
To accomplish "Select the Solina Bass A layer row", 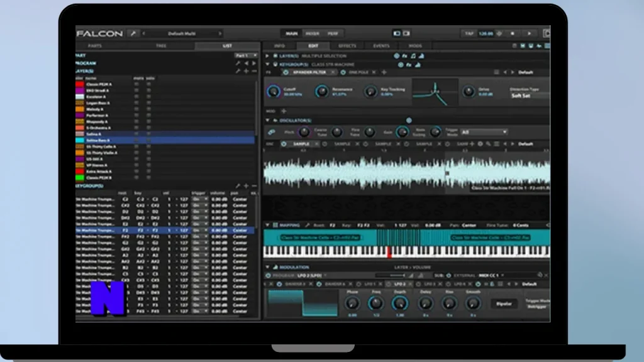I will 165,140.
